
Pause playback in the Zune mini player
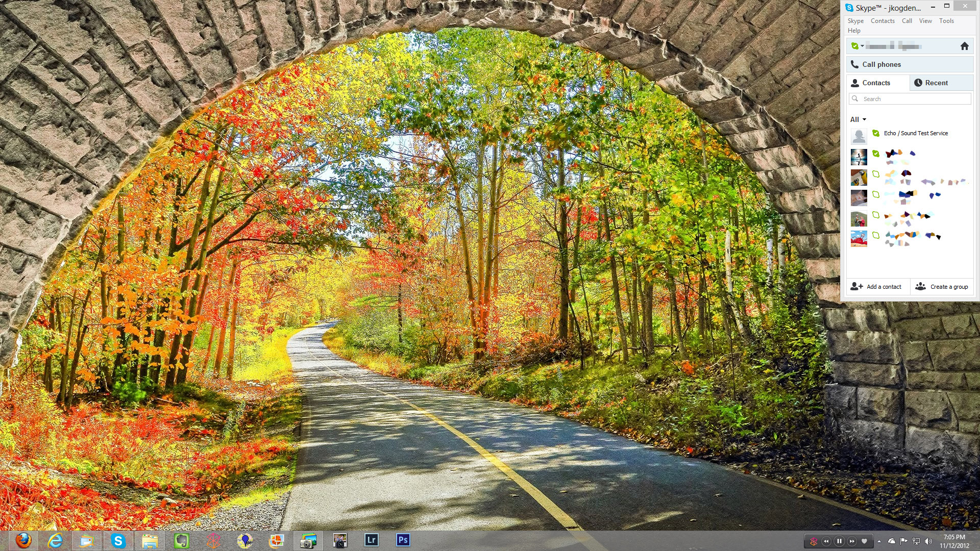tap(839, 541)
